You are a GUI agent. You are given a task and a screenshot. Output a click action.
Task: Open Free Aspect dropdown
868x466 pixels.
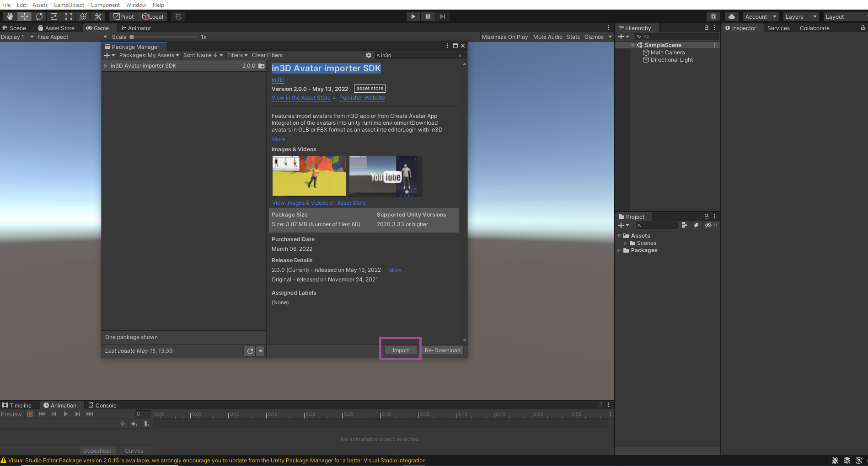tap(72, 37)
